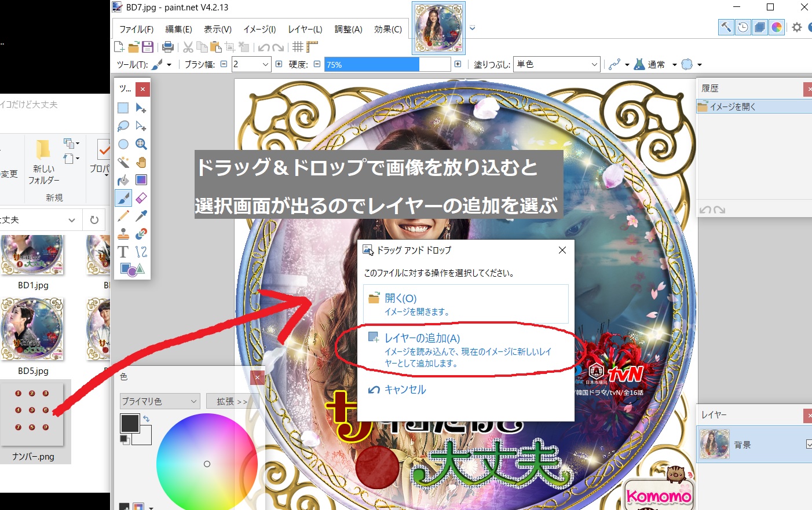The width and height of the screenshot is (812, 510).
Task: Open the 表示(V) menu
Action: 218,29
